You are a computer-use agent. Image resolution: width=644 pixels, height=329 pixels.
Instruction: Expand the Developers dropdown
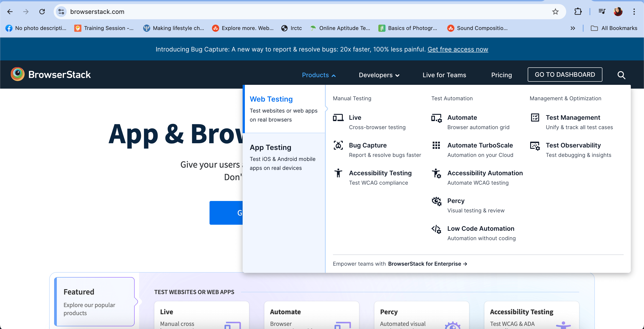click(x=379, y=75)
